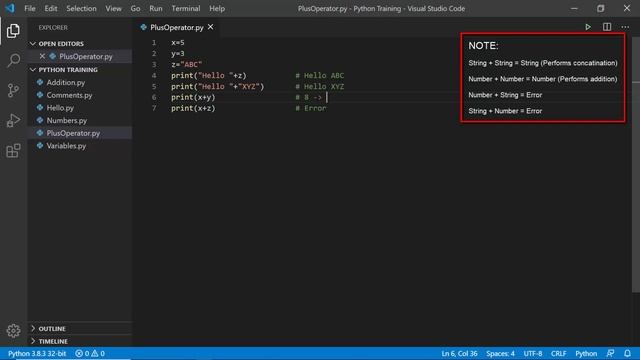Click the # Hello ABC comment

320,76
